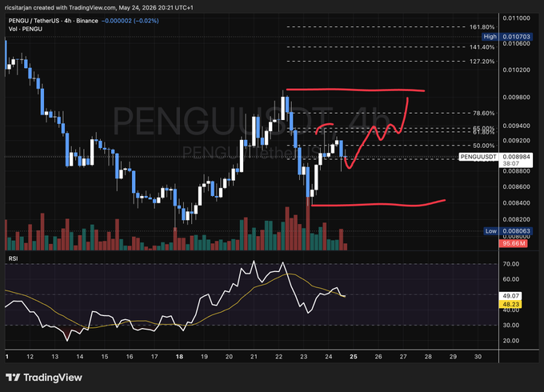Click date 30 on the time axis
The width and height of the screenshot is (544, 392).
tap(478, 357)
